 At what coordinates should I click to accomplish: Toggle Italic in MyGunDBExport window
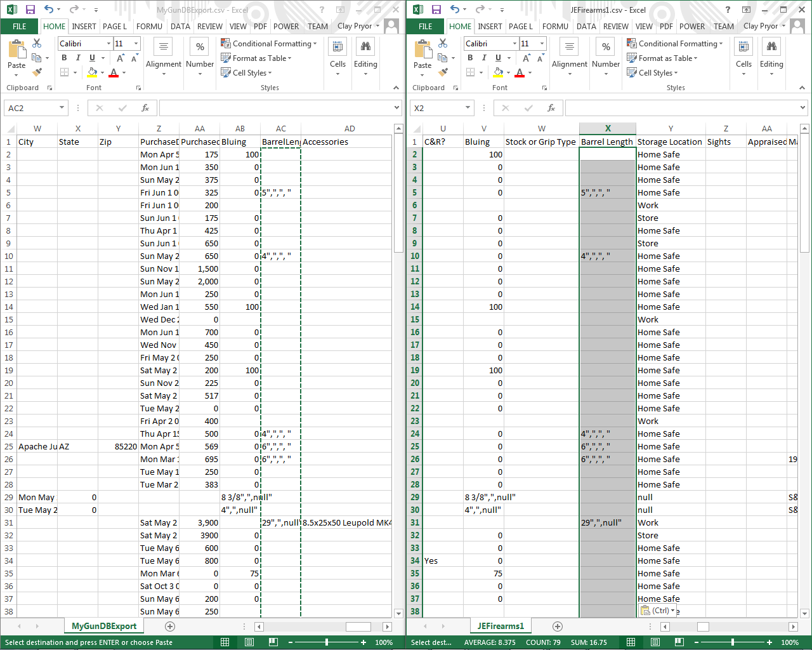click(78, 58)
